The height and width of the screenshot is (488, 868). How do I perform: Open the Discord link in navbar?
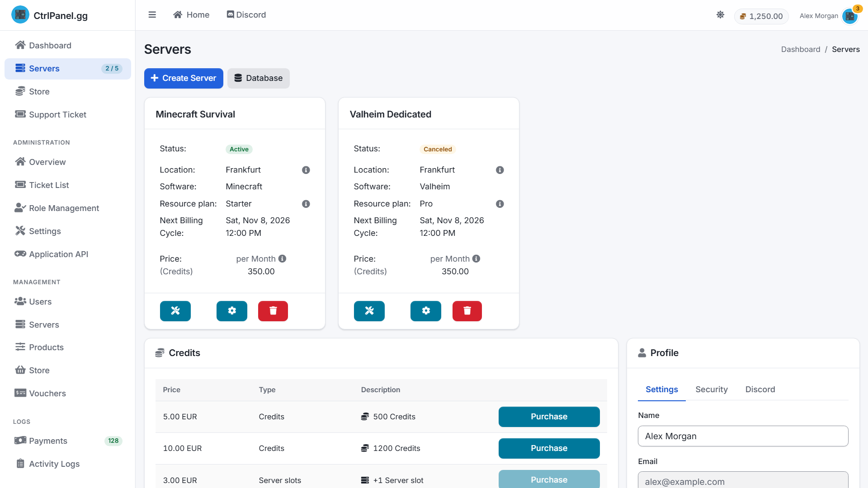pyautogui.click(x=246, y=15)
